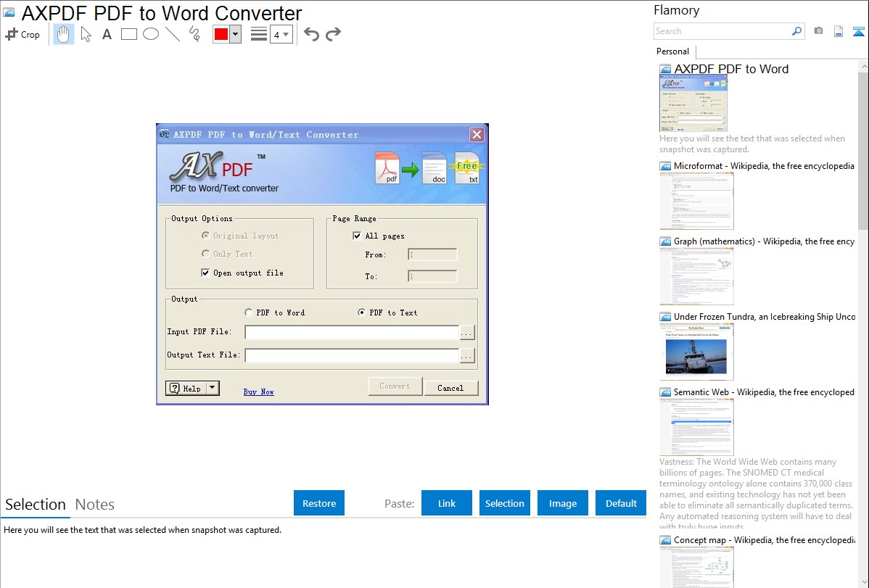
Task: Select the PDF to Text radio button
Action: (x=361, y=312)
